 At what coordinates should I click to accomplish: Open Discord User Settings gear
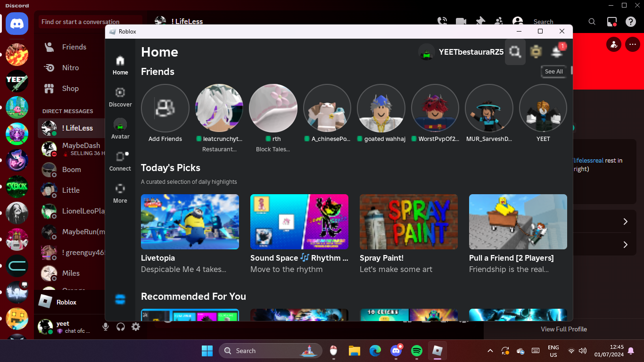[x=136, y=327]
